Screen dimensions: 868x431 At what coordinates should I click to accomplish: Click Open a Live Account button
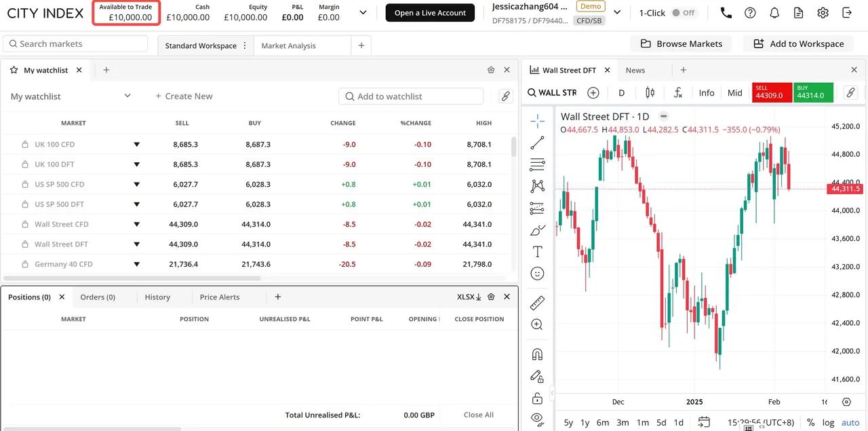tap(430, 13)
